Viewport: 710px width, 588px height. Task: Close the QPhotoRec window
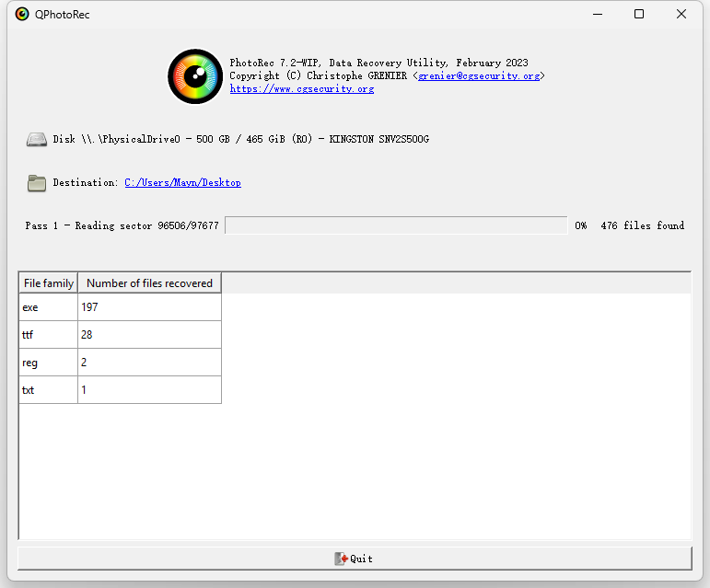[681, 14]
